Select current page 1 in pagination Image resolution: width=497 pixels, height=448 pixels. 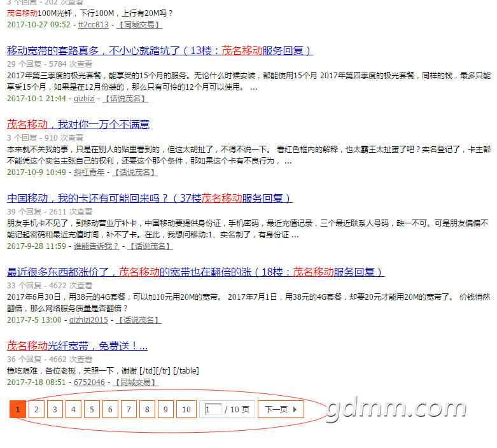[18, 409]
